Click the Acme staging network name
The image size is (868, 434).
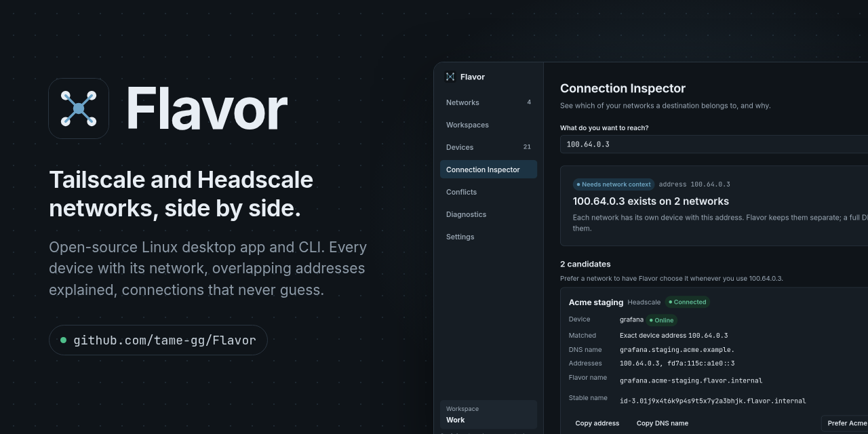[596, 302]
